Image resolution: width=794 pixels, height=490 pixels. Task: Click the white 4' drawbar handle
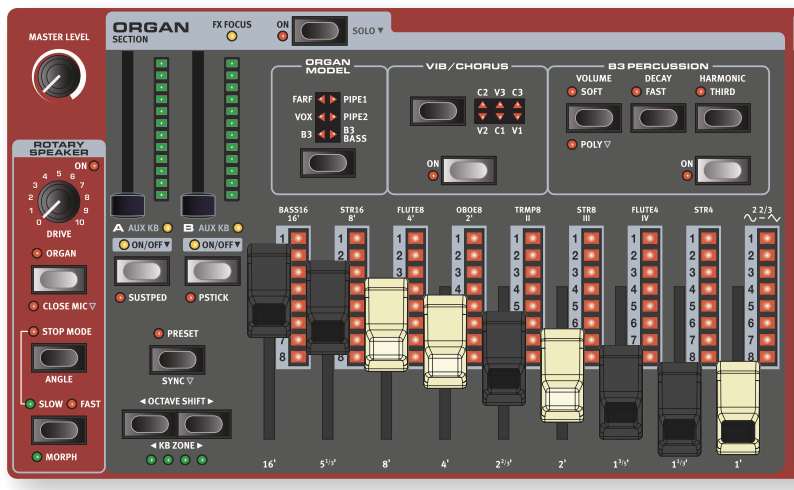(445, 342)
